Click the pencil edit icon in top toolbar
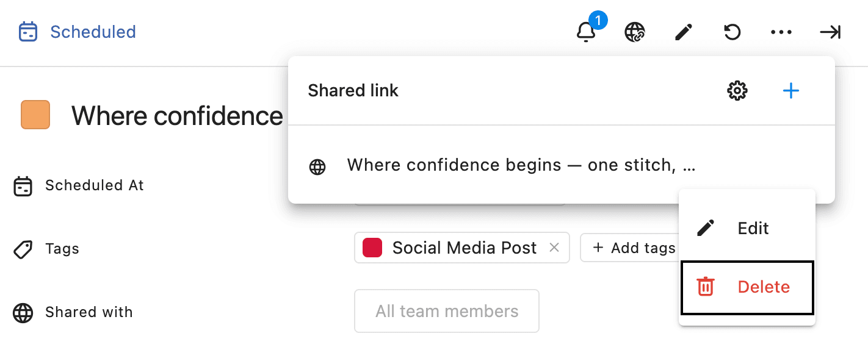Viewport: 868px width, 350px height. (684, 32)
